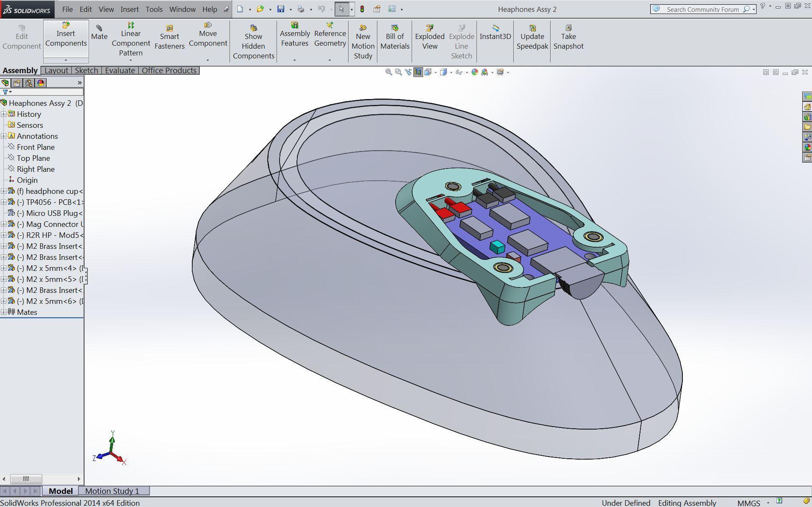Viewport: 812px width, 507px height.
Task: Click the New document icon
Action: tap(240, 9)
